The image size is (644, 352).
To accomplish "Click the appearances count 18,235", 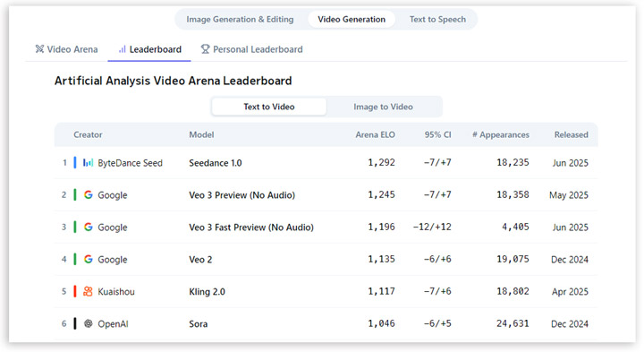I will tap(513, 162).
